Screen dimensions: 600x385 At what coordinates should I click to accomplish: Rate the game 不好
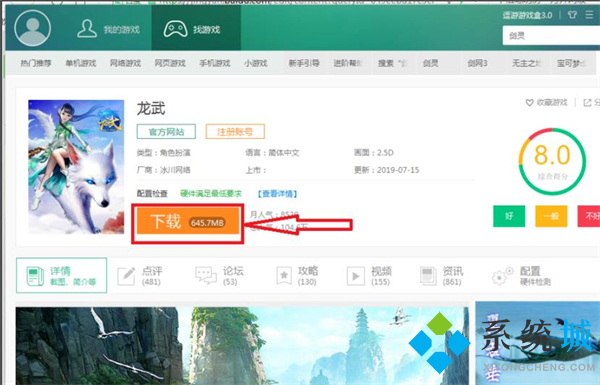(589, 216)
